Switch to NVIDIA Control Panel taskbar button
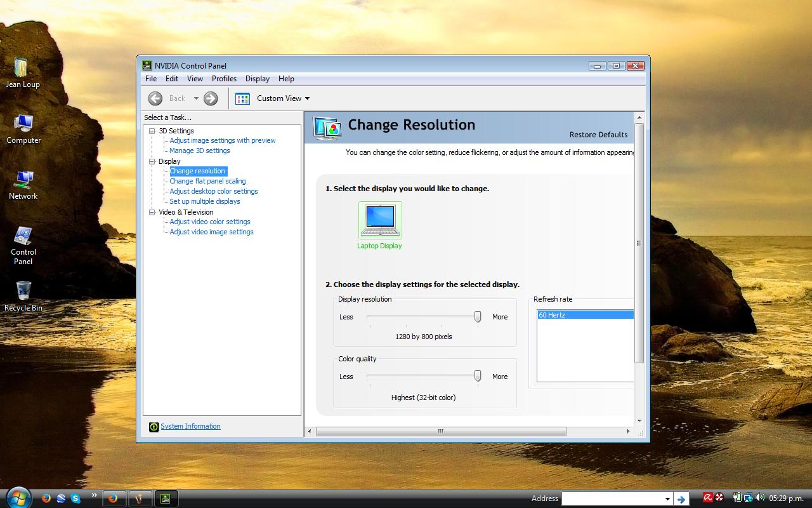The image size is (812, 508). point(166,498)
